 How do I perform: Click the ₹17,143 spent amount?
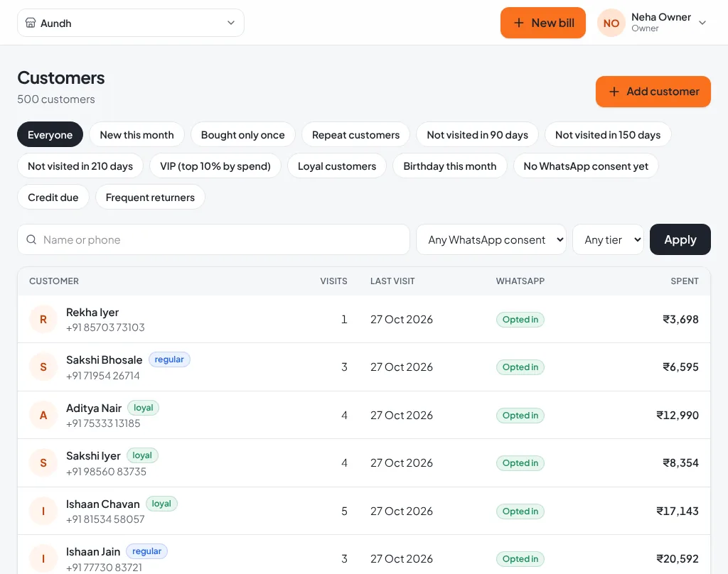(x=678, y=511)
